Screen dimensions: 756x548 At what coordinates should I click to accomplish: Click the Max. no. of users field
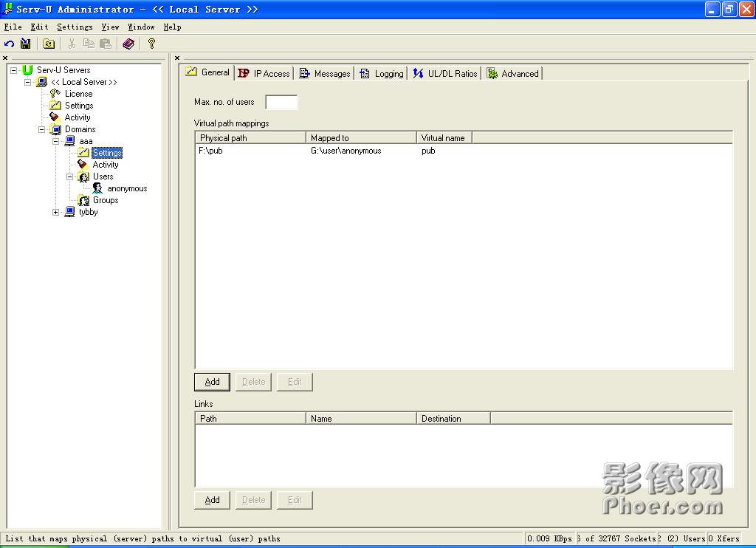281,102
